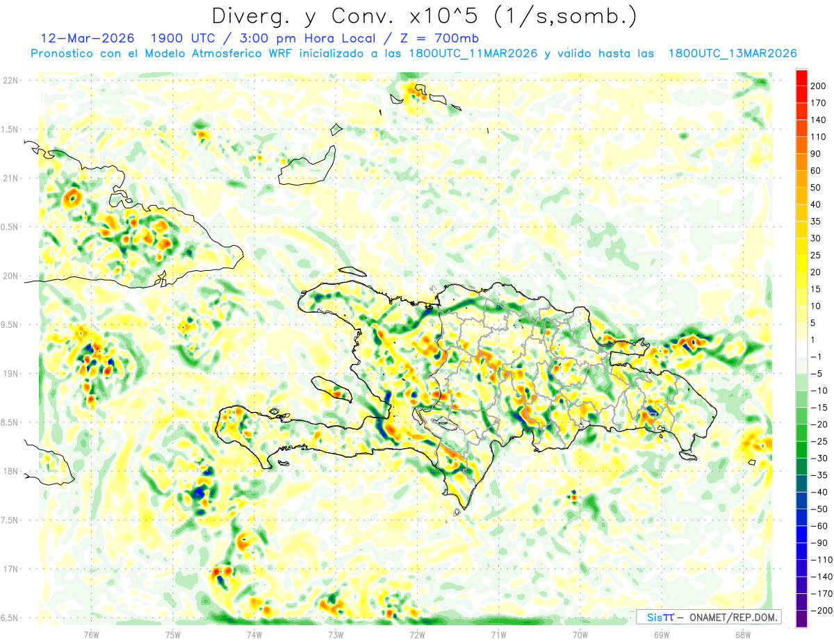
Task: Click the "-110" value on the color scale
Action: 822,560
